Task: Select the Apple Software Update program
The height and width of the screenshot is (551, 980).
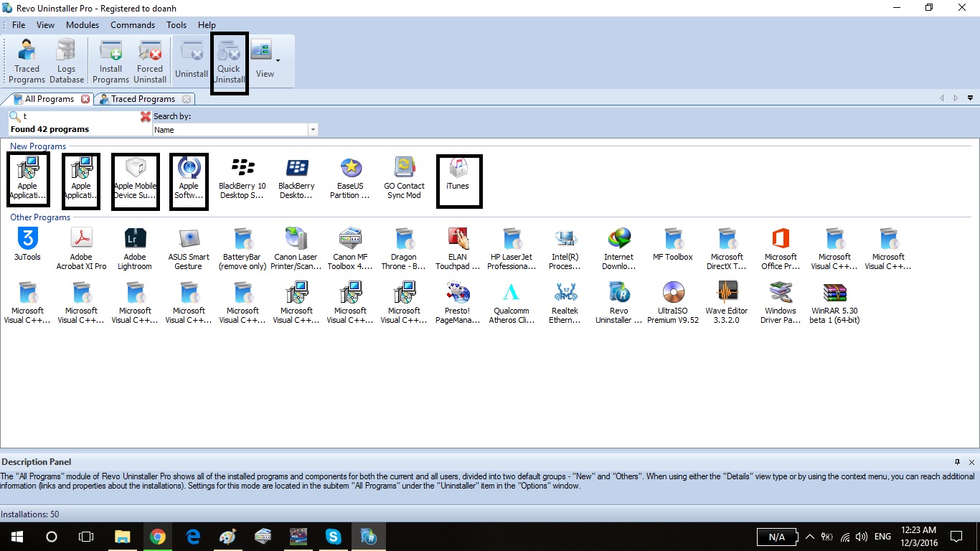Action: click(189, 179)
